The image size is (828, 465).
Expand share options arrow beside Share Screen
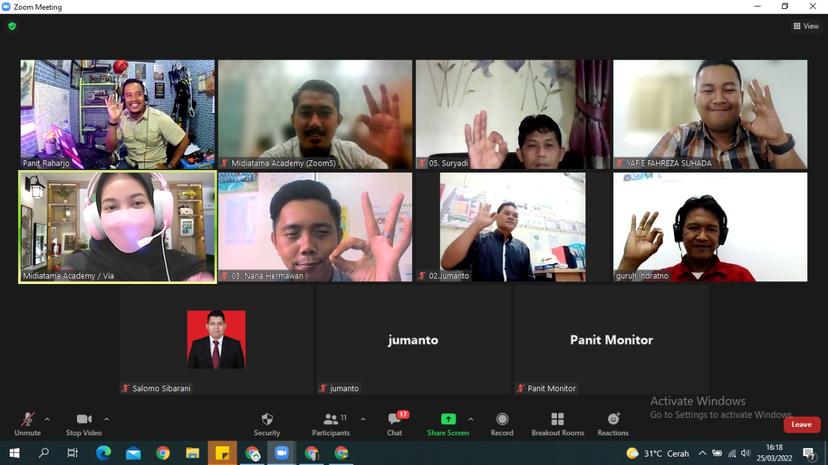471,420
